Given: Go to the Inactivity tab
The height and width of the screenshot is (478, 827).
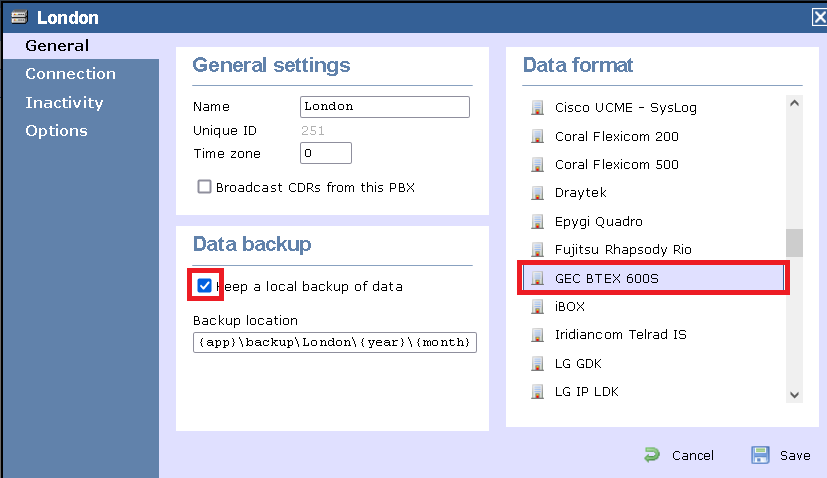Looking at the screenshot, I should 64,102.
